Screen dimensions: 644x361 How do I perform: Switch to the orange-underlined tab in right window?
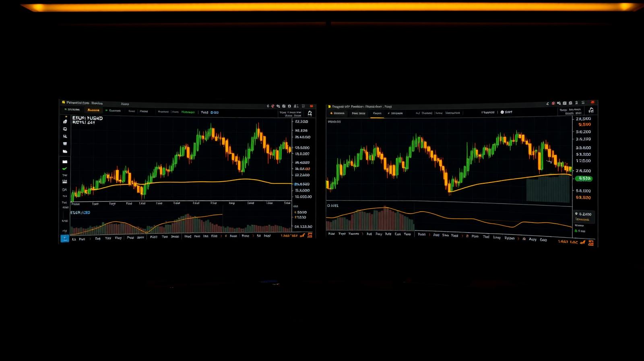click(x=377, y=114)
